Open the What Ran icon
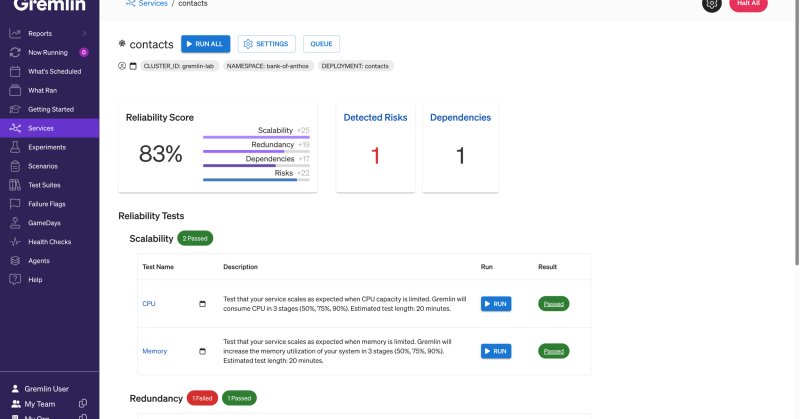 (15, 90)
